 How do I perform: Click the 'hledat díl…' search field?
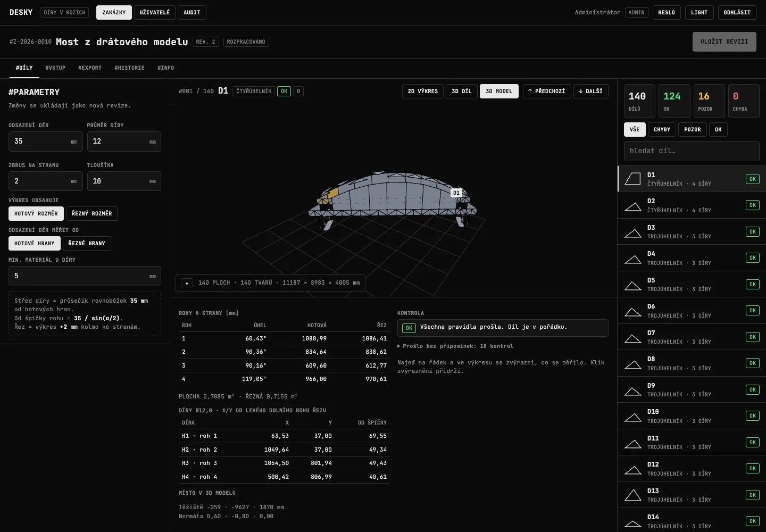pyautogui.click(x=692, y=151)
